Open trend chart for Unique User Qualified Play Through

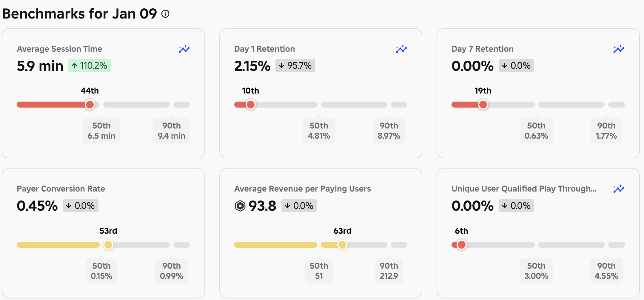[619, 189]
